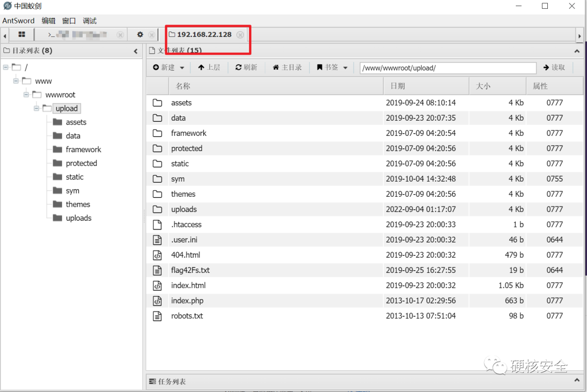The image size is (587, 392).
Task: Select uploads folder in directory tree
Action: [79, 218]
